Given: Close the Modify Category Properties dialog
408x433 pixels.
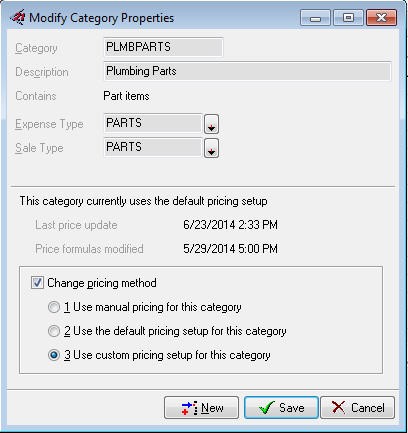Looking at the screenshot, I should point(381,18).
